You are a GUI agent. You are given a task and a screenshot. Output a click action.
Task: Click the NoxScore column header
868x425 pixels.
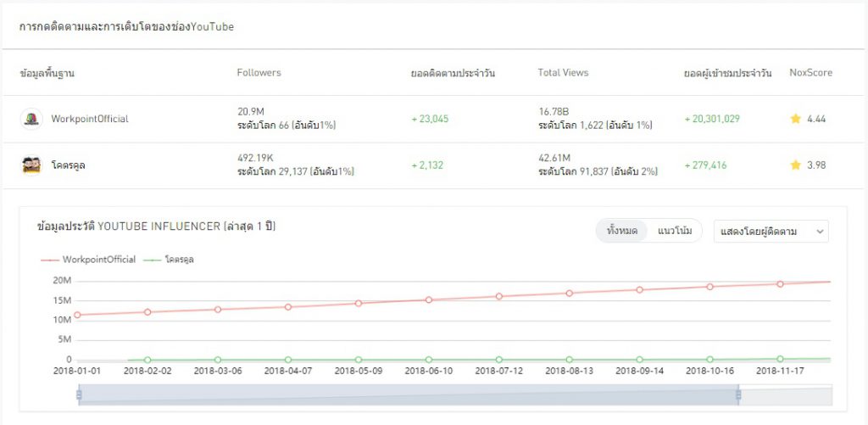[810, 73]
